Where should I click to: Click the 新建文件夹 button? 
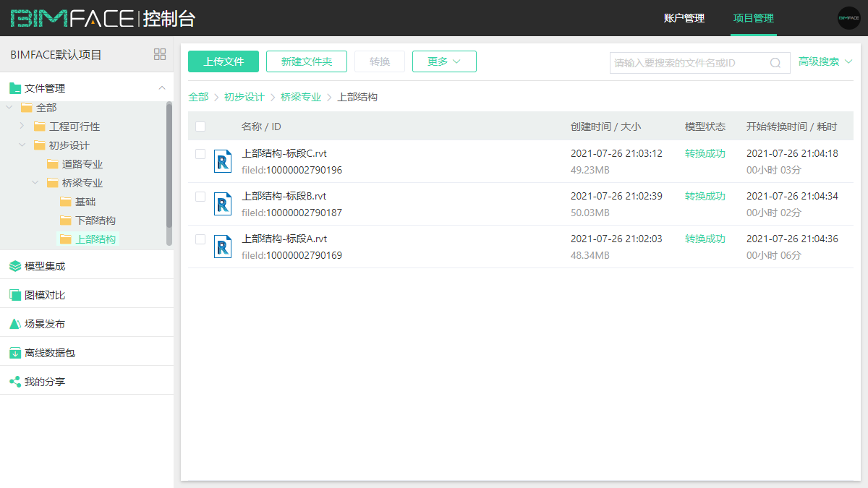[x=307, y=61]
